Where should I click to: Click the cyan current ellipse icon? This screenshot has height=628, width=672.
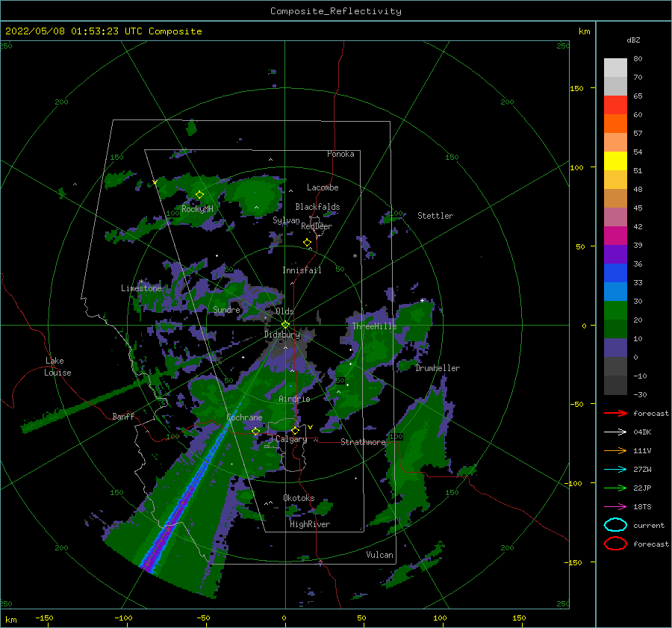(x=615, y=525)
